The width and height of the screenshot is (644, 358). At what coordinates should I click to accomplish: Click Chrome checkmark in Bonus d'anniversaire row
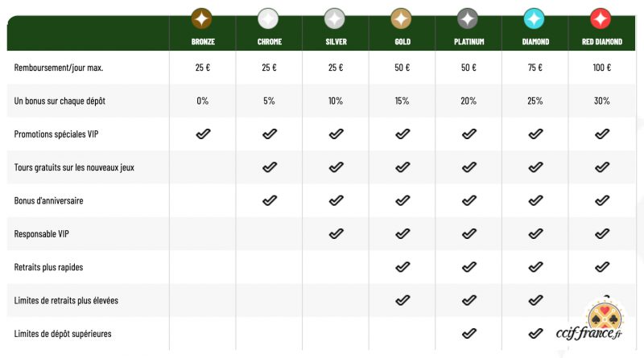[x=270, y=200]
